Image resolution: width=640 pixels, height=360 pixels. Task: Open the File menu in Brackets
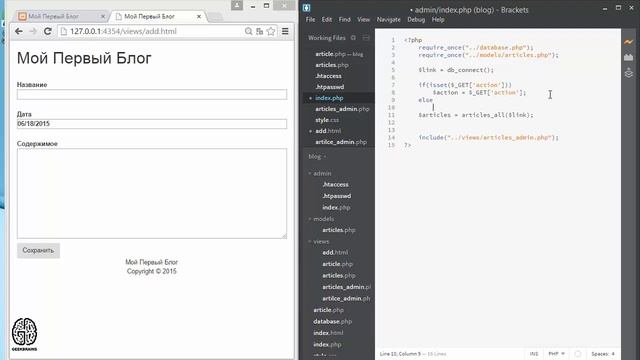pyautogui.click(x=310, y=19)
